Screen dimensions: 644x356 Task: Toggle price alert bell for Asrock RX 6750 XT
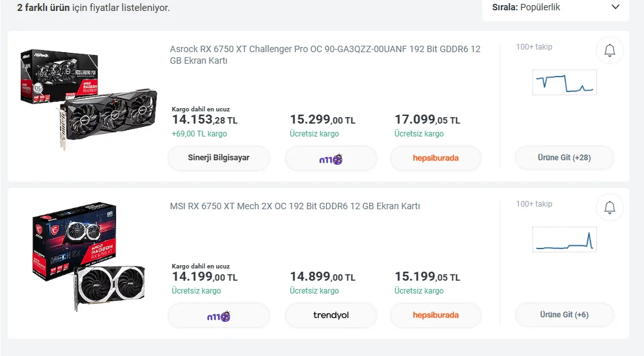click(x=609, y=50)
